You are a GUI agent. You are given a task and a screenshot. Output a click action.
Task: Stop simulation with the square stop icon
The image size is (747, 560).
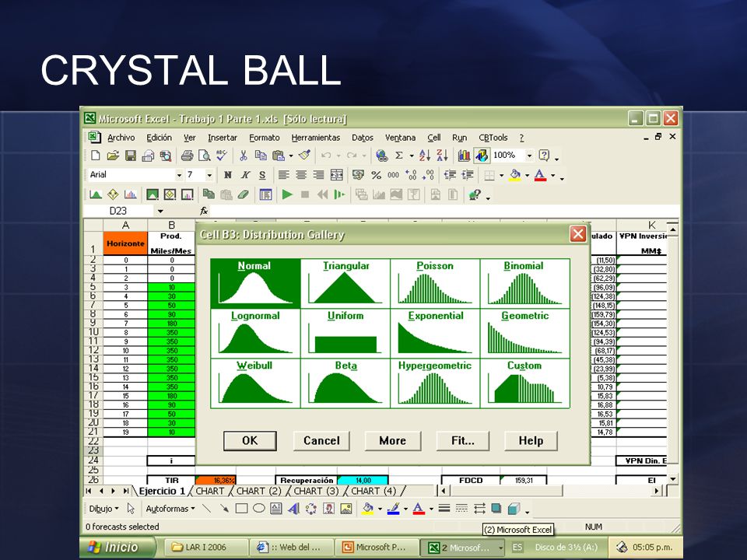point(305,194)
